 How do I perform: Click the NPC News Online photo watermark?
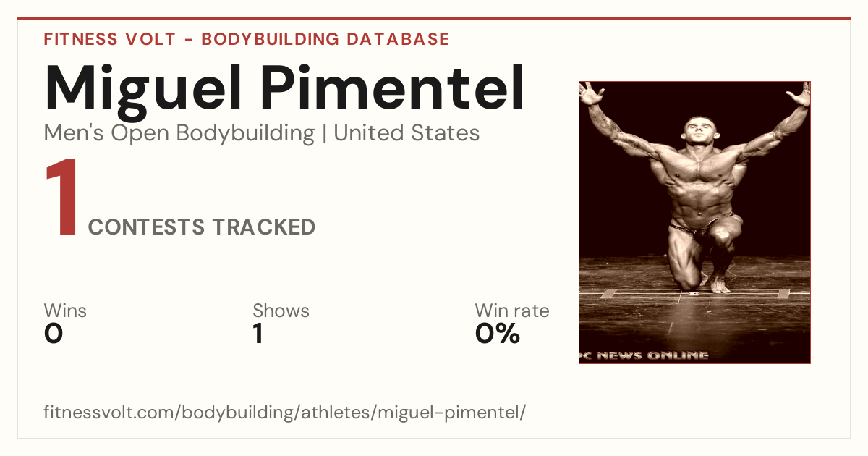click(x=644, y=355)
